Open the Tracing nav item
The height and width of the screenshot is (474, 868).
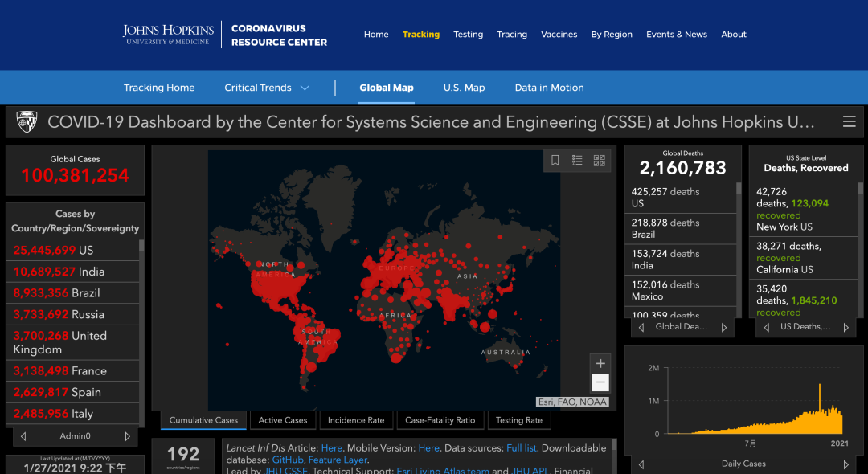point(512,35)
